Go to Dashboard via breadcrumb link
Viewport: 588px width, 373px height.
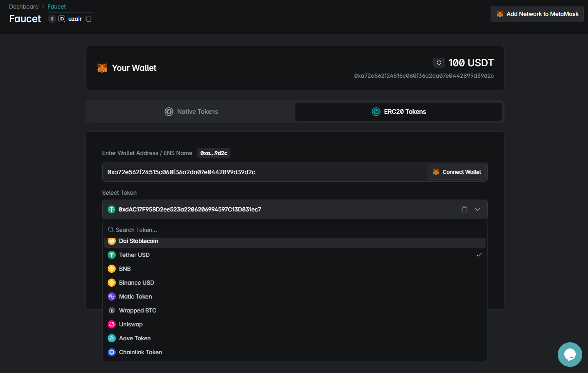click(24, 7)
